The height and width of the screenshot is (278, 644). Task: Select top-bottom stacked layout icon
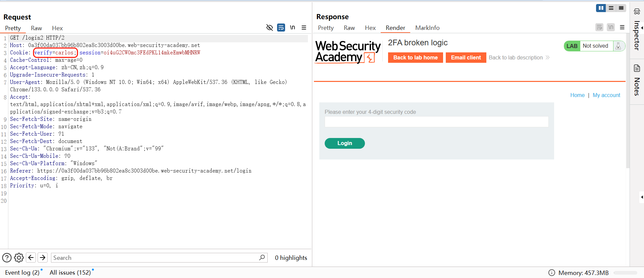coord(611,8)
